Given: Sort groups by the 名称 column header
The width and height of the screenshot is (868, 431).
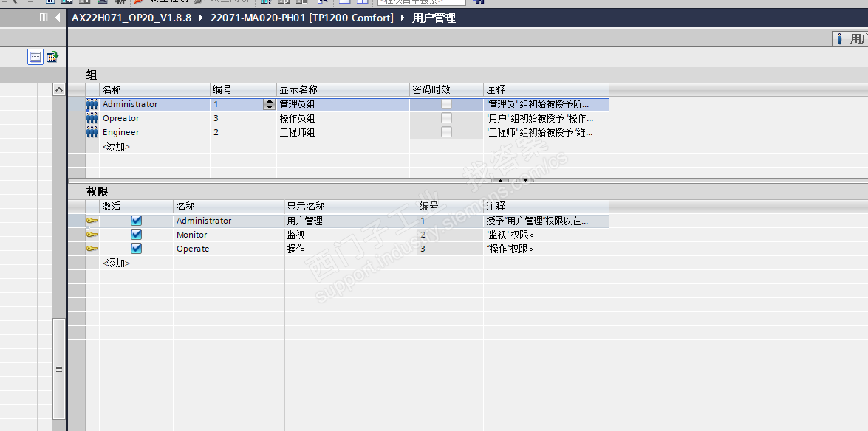Looking at the screenshot, I should pyautogui.click(x=155, y=89).
